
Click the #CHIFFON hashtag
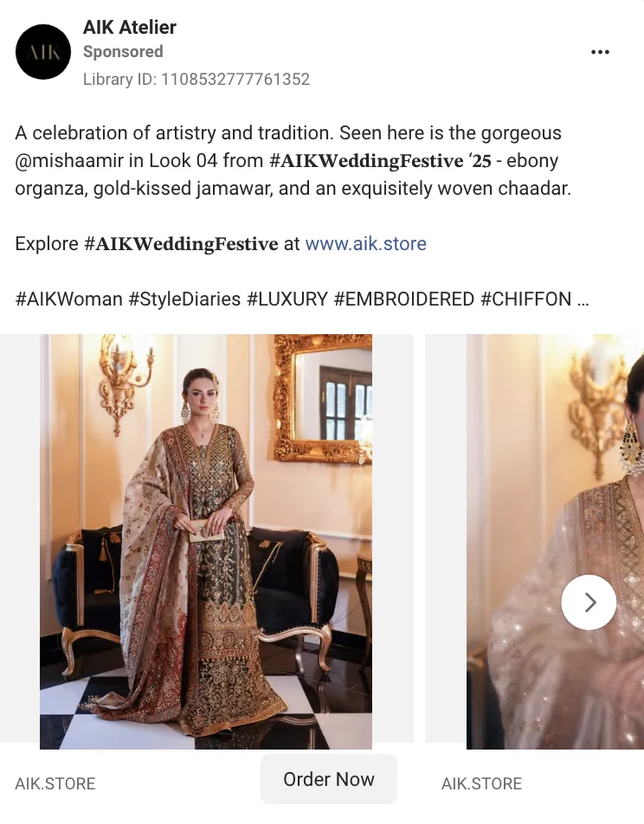pos(525,299)
